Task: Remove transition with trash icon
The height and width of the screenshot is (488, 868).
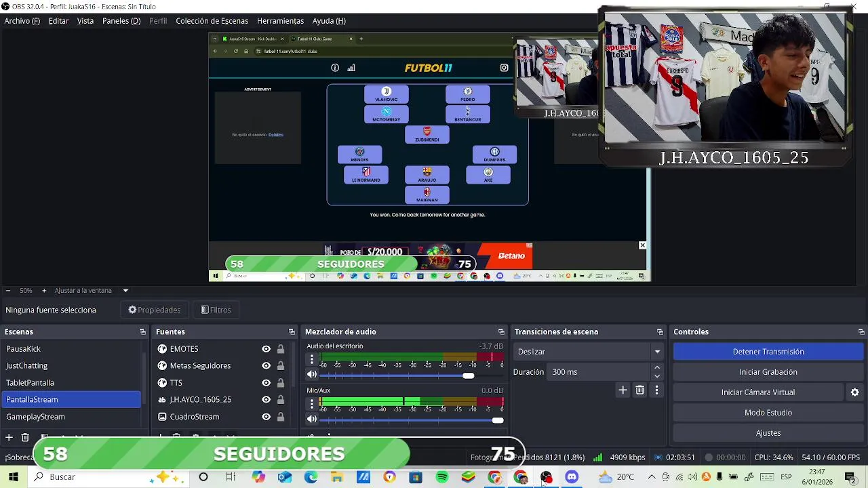Action: [x=640, y=390]
